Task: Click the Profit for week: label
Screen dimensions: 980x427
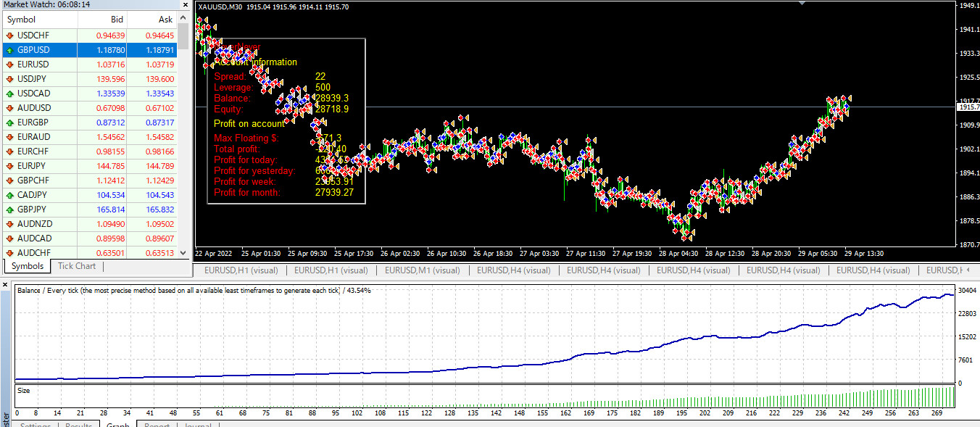Action: (245, 181)
